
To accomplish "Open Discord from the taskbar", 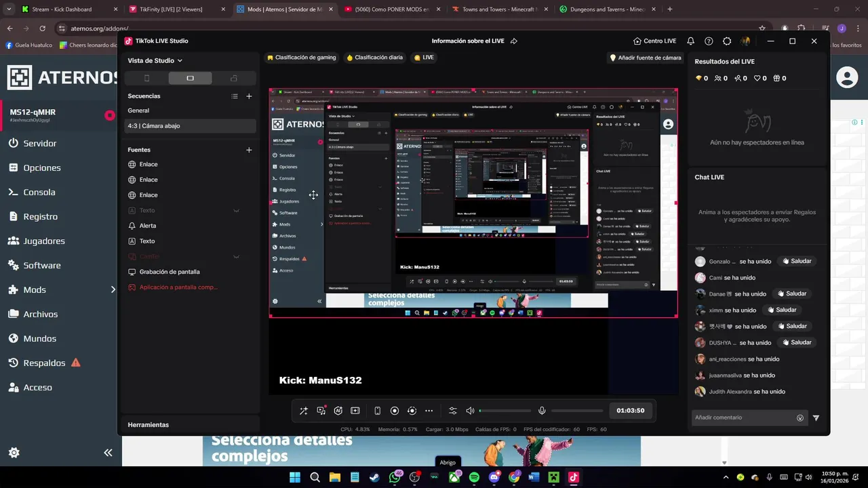I will [x=494, y=477].
